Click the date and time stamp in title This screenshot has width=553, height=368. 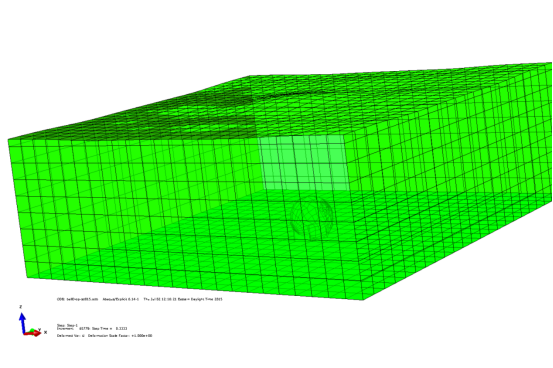pyautogui.click(x=183, y=299)
